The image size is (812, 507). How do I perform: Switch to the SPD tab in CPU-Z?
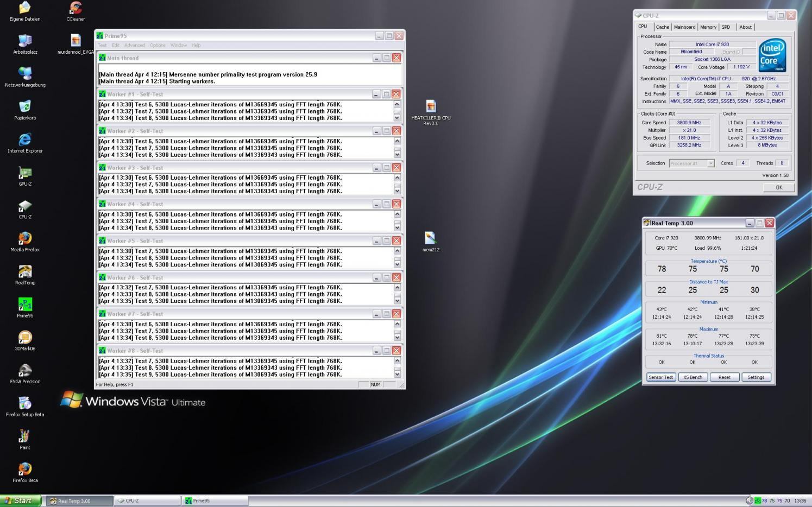click(726, 27)
